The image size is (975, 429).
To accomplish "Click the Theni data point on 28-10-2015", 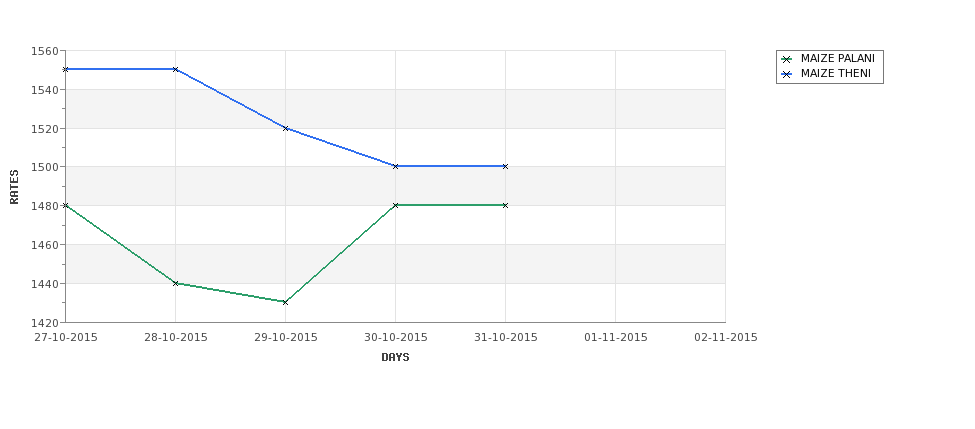I will pyautogui.click(x=175, y=69).
